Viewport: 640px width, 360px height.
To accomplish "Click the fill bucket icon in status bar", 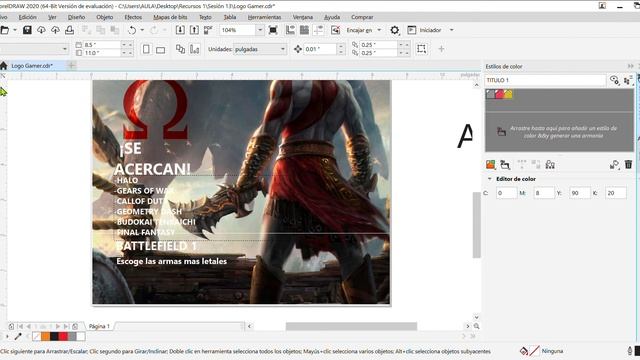I will (x=524, y=351).
